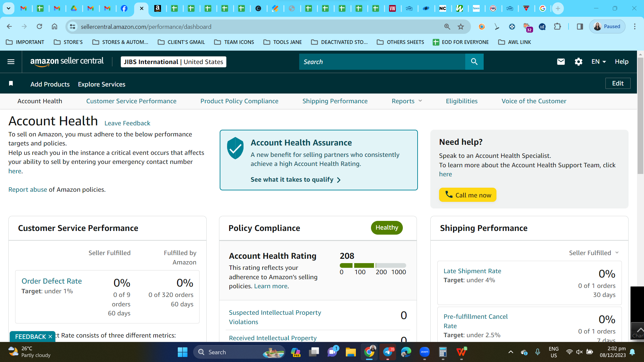Click Add Products in the nav bar
The height and width of the screenshot is (362, 644).
coord(50,84)
